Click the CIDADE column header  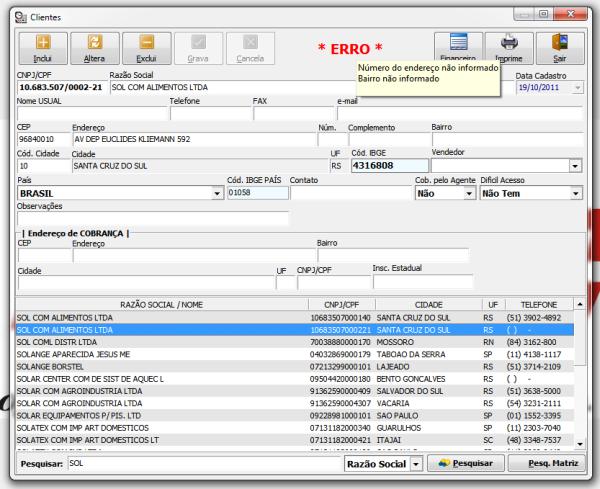click(x=429, y=305)
